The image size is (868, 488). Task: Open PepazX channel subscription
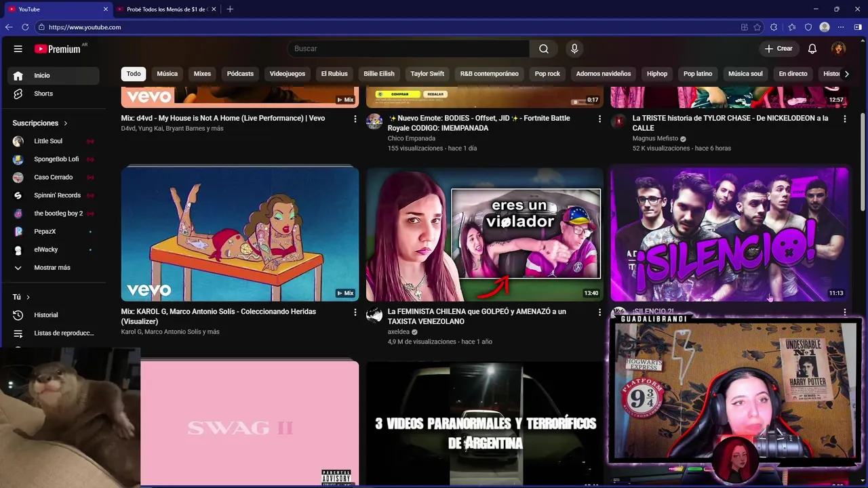54,231
